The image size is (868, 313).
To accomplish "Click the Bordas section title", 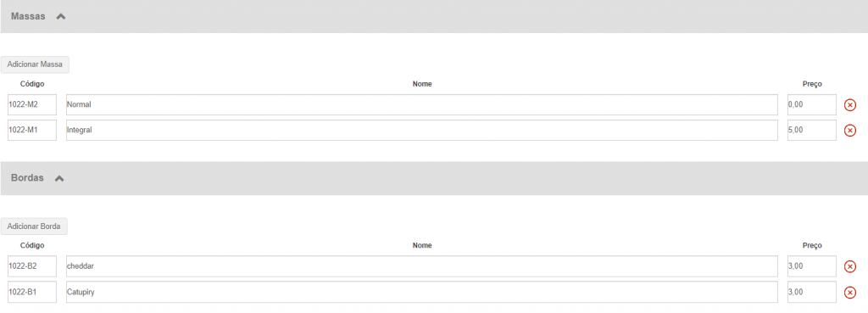I will pos(27,178).
